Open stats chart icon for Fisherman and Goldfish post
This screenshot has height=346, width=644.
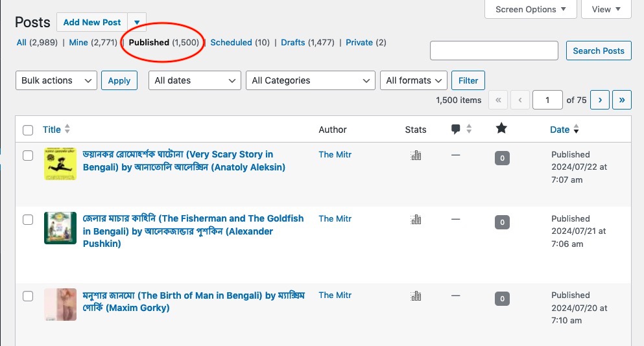[x=416, y=220]
